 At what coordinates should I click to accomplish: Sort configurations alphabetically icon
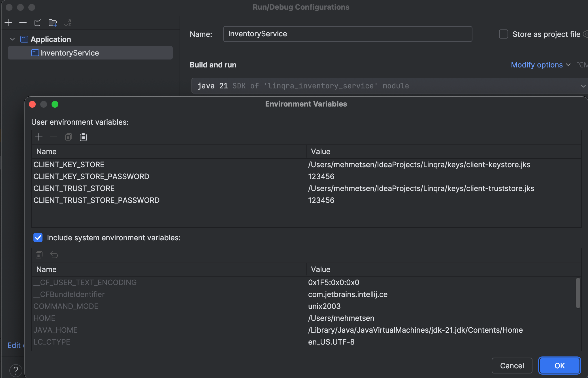click(x=67, y=22)
